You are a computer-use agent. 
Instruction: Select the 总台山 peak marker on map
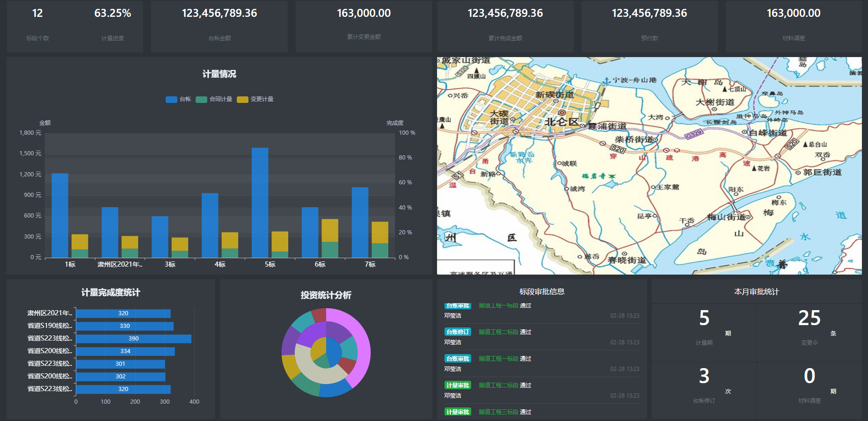805,145
